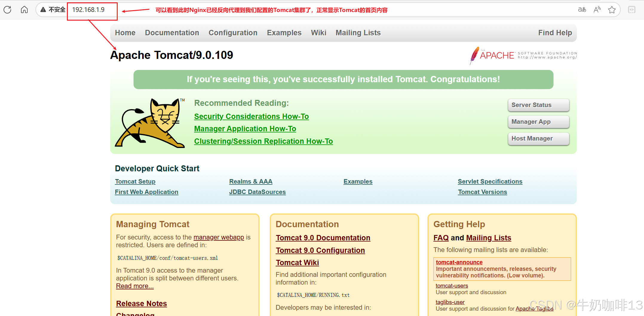644x316 pixels.
Task: Open the Servlet Specifications link
Action: click(490, 181)
